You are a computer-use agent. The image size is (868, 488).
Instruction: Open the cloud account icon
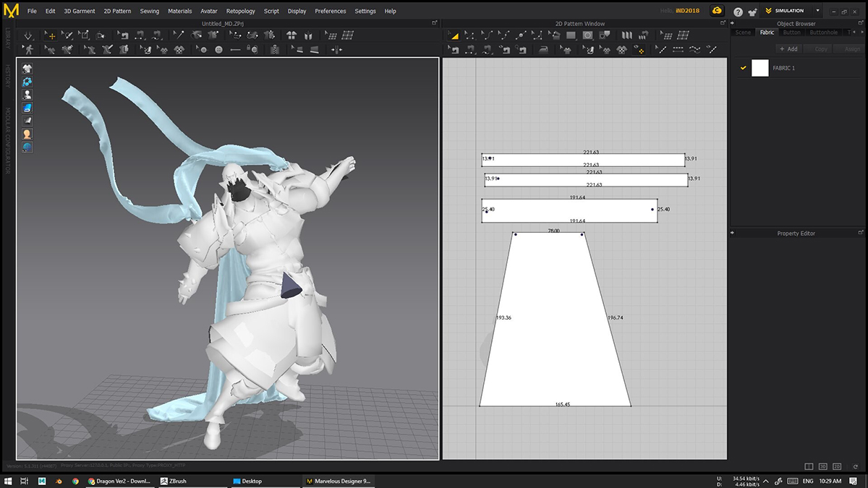coord(716,11)
